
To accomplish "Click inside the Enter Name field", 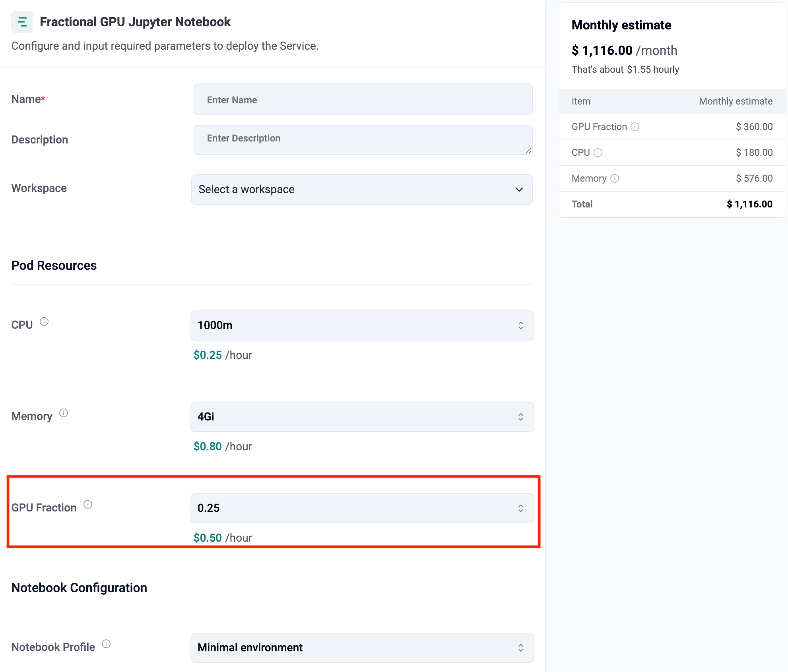I will pos(362,99).
